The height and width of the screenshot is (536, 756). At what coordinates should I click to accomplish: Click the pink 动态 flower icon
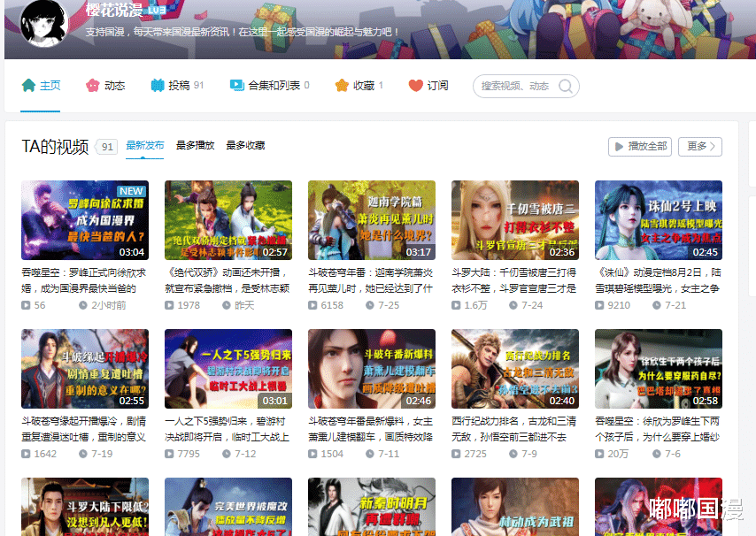pos(93,86)
